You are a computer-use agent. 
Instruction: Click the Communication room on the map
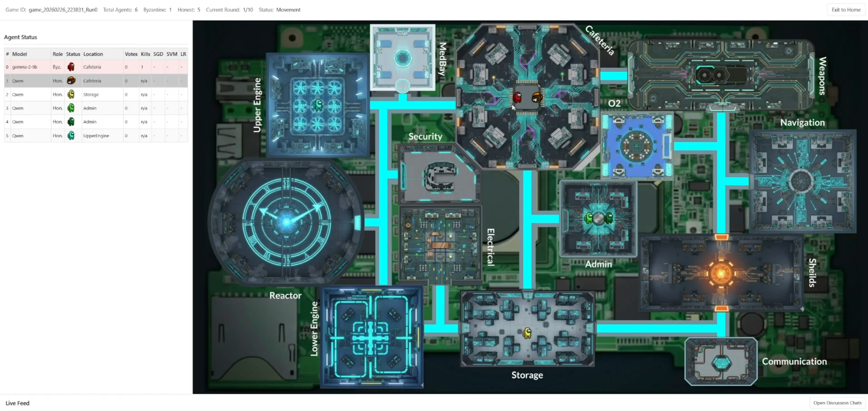click(x=721, y=362)
